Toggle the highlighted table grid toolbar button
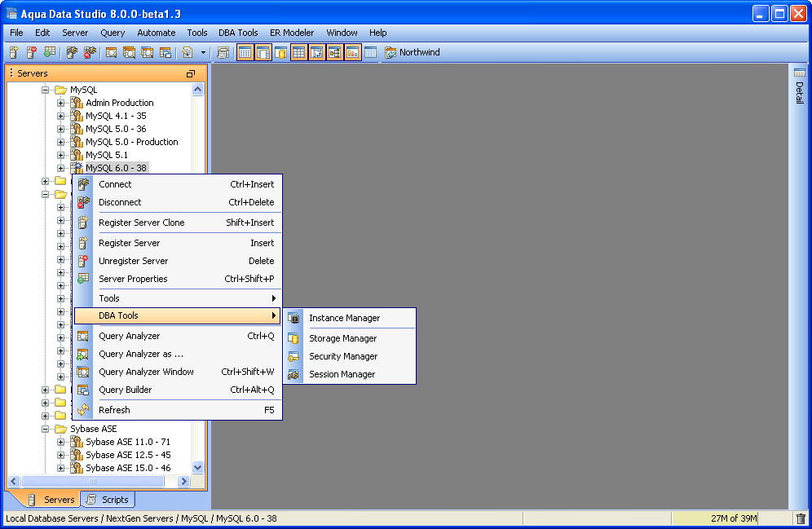The width and height of the screenshot is (812, 529). pyautogui.click(x=299, y=52)
